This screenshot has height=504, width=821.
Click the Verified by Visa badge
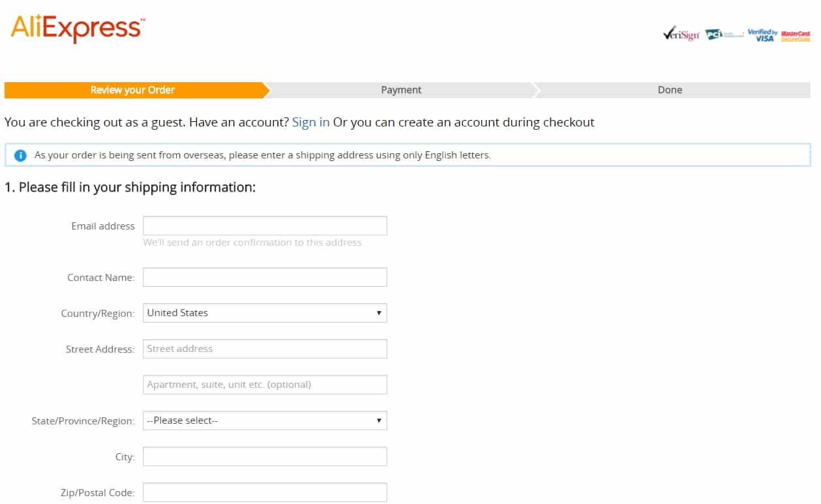point(762,35)
